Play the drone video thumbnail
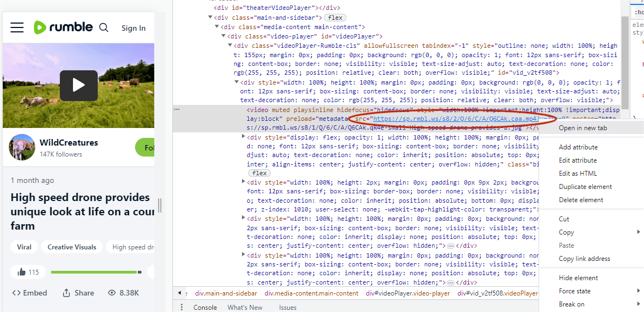 (x=79, y=85)
